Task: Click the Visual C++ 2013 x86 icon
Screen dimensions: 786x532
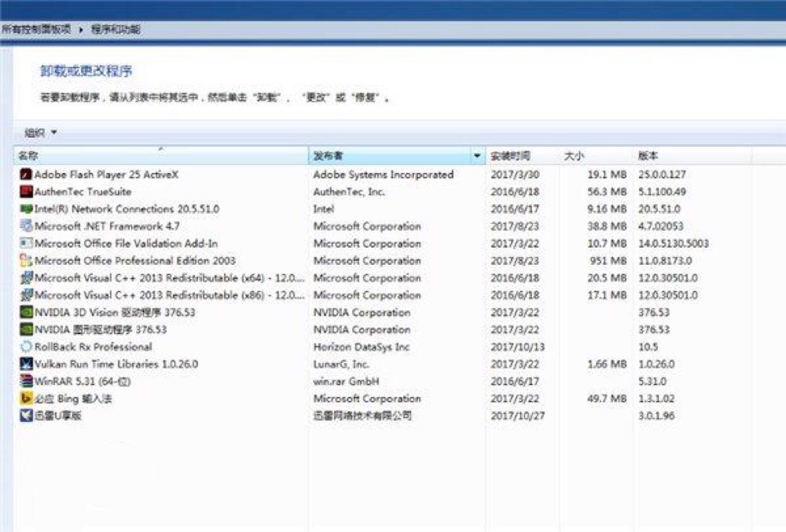Action: coord(26,295)
